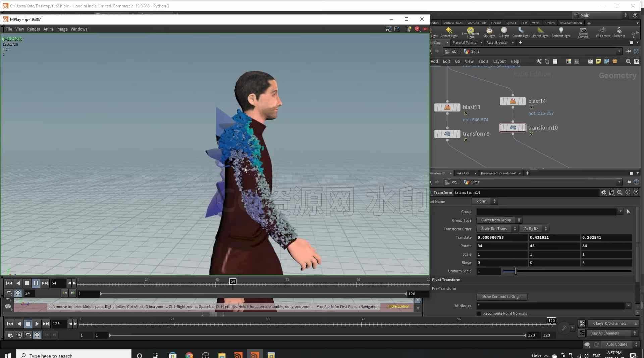Image resolution: width=644 pixels, height=358 pixels.
Task: Open the Group Type dropdown
Action: click(x=499, y=220)
